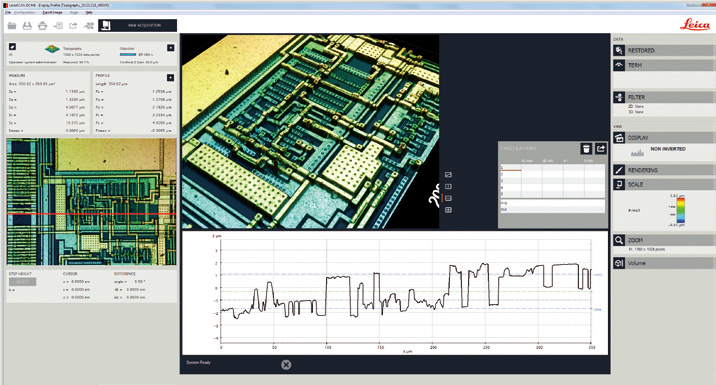Open the File menu
The width and height of the screenshot is (716, 385).
click(8, 12)
